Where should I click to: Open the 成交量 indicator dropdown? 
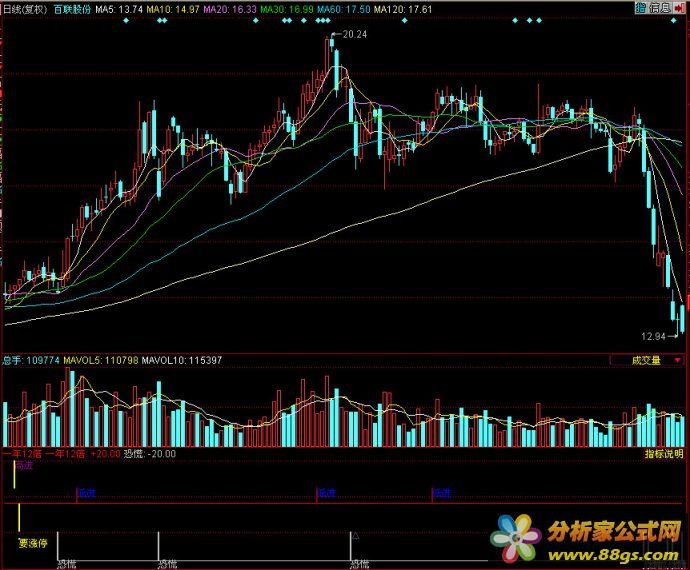pos(646,360)
